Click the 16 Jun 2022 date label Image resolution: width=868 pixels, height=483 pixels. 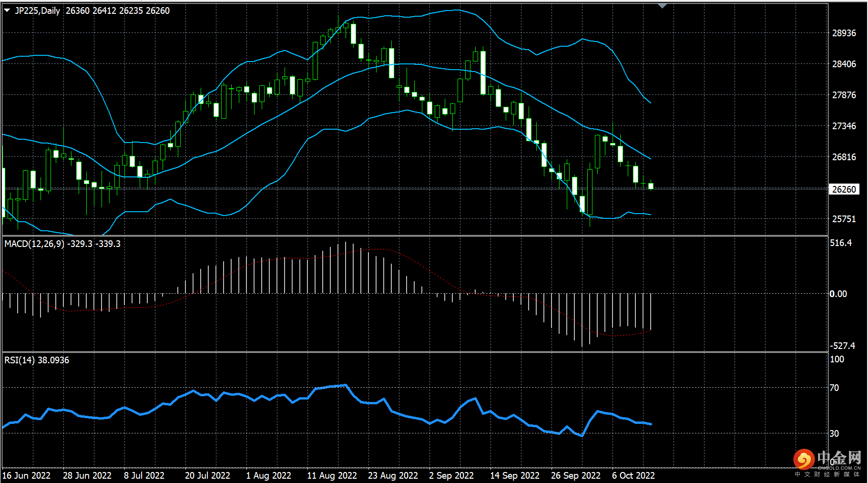[x=26, y=475]
